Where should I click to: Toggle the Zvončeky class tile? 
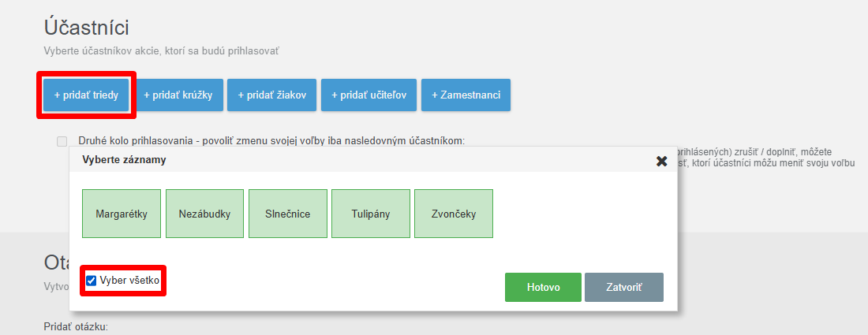click(454, 214)
